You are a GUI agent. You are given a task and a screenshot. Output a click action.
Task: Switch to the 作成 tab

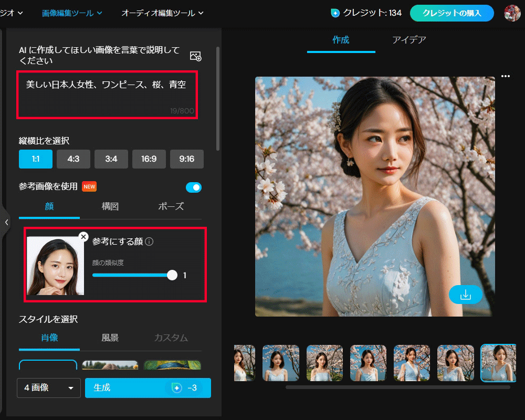click(x=341, y=40)
